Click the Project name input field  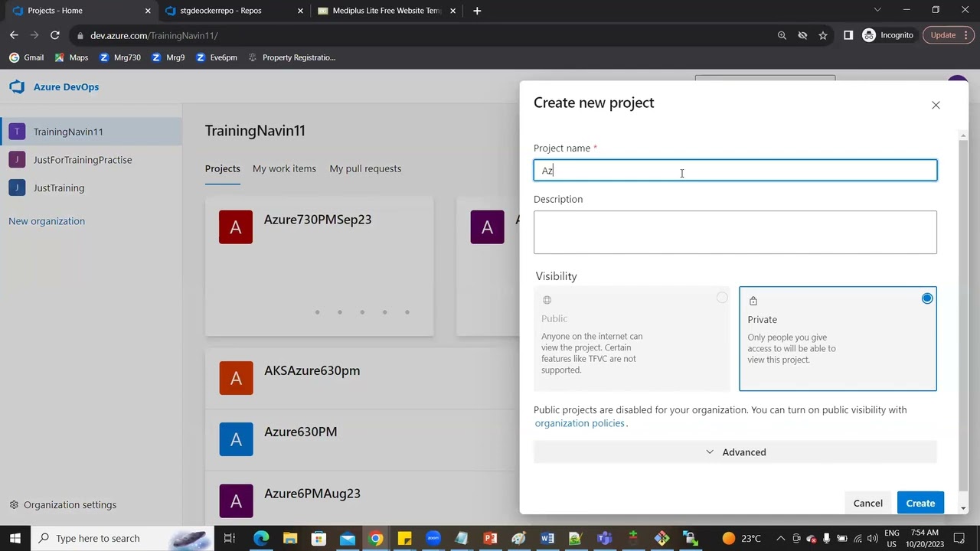pos(735,170)
